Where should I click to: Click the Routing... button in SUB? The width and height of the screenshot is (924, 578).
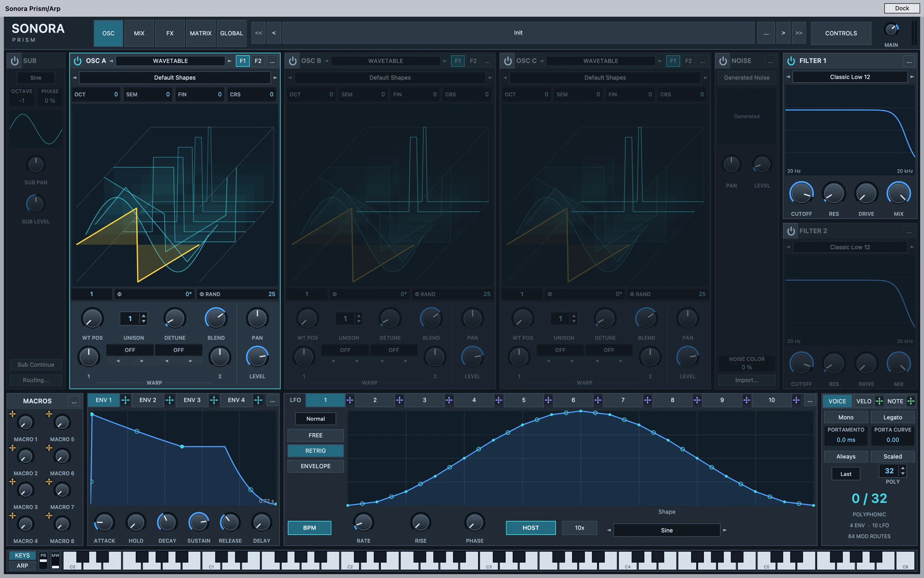[x=36, y=380]
